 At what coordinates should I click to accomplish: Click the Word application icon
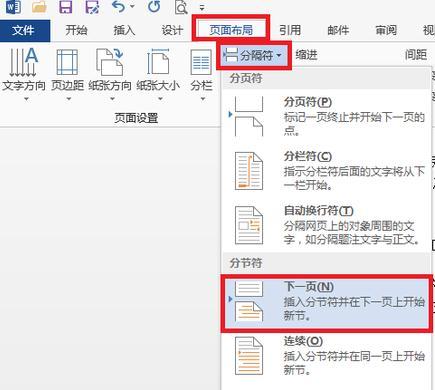(x=14, y=7)
